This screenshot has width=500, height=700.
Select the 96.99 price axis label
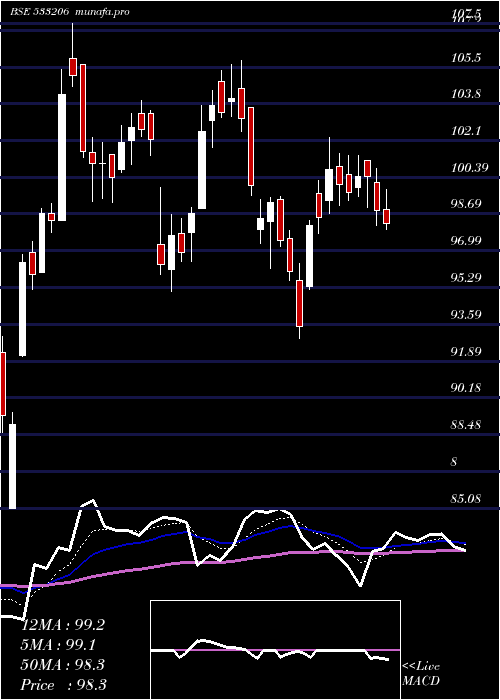pos(466,242)
